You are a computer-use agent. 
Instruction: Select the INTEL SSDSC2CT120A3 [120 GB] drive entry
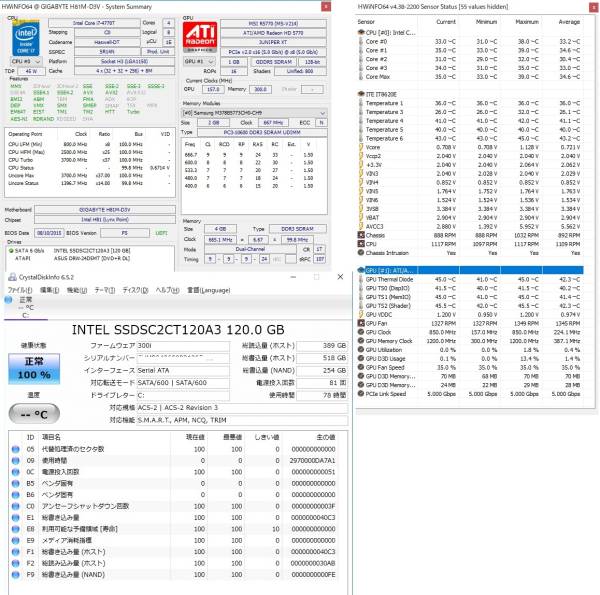(92, 251)
